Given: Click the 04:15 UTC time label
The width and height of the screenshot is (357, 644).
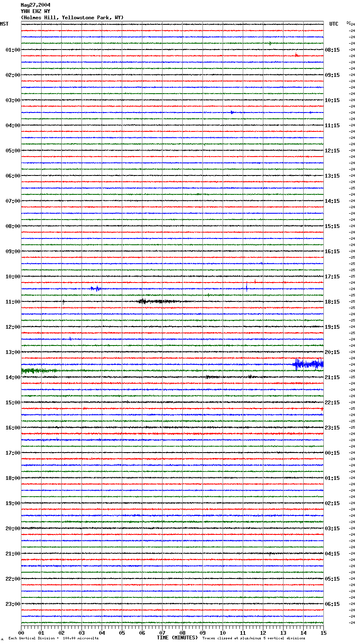Looking at the screenshot, I should pyautogui.click(x=332, y=554).
